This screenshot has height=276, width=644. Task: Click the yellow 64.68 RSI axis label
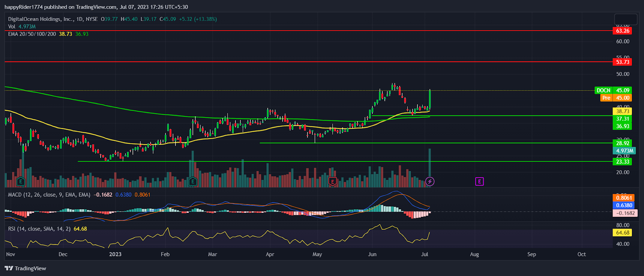pos(622,233)
